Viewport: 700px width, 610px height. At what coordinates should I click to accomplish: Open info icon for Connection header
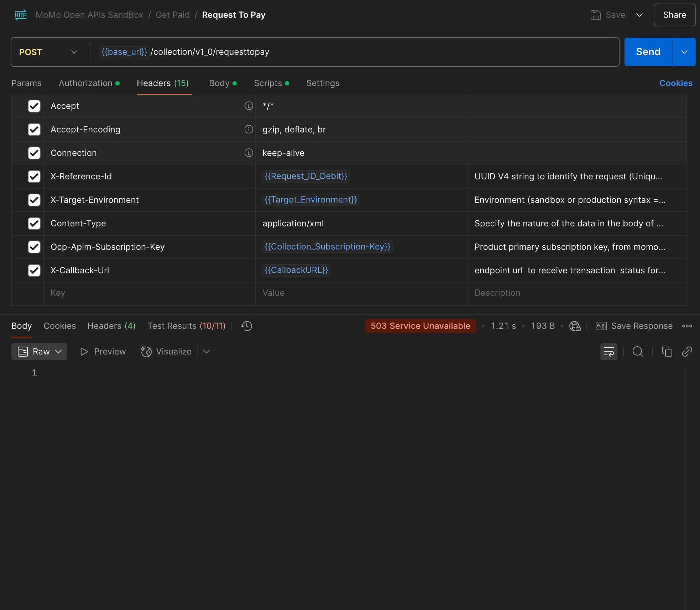249,153
